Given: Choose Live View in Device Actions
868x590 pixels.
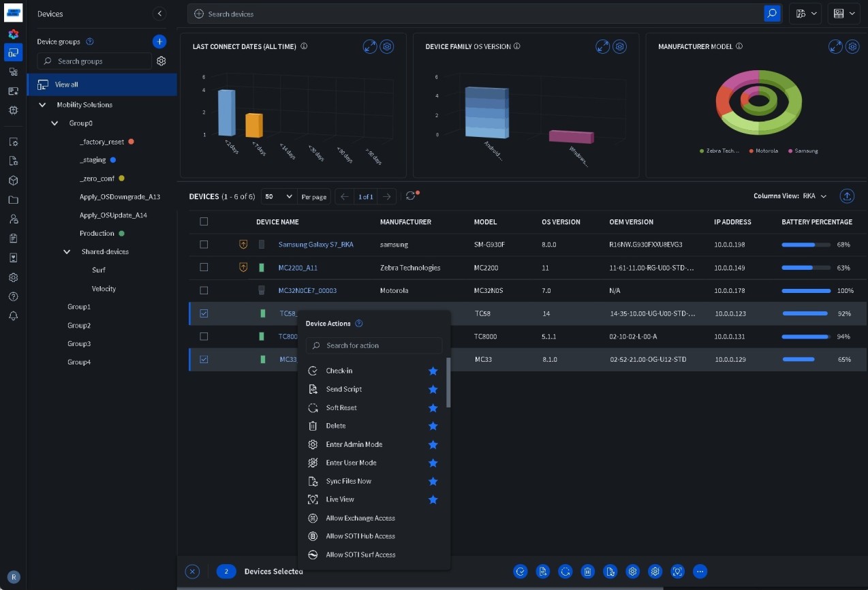Looking at the screenshot, I should click(x=340, y=499).
